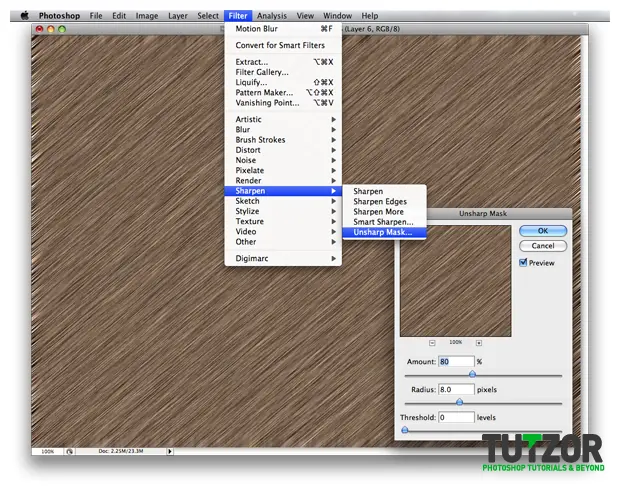Expand the Other submenu
The height and width of the screenshot is (495, 620).
283,242
